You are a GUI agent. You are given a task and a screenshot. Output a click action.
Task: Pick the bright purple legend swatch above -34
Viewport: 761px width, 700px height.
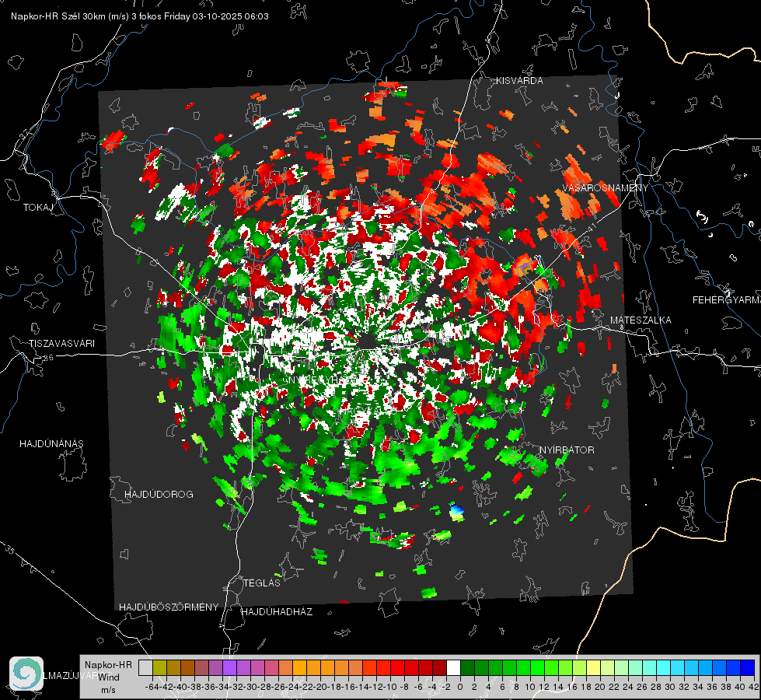[x=229, y=668]
